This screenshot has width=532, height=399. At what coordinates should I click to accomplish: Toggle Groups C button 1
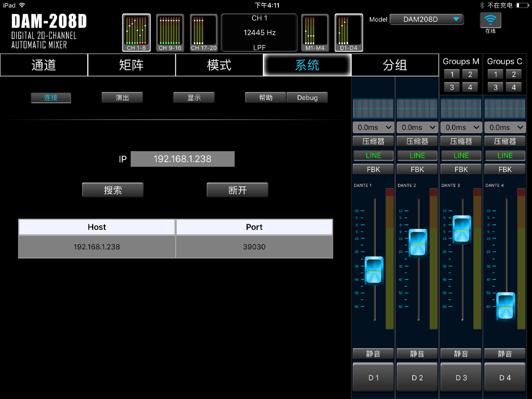[x=495, y=74]
